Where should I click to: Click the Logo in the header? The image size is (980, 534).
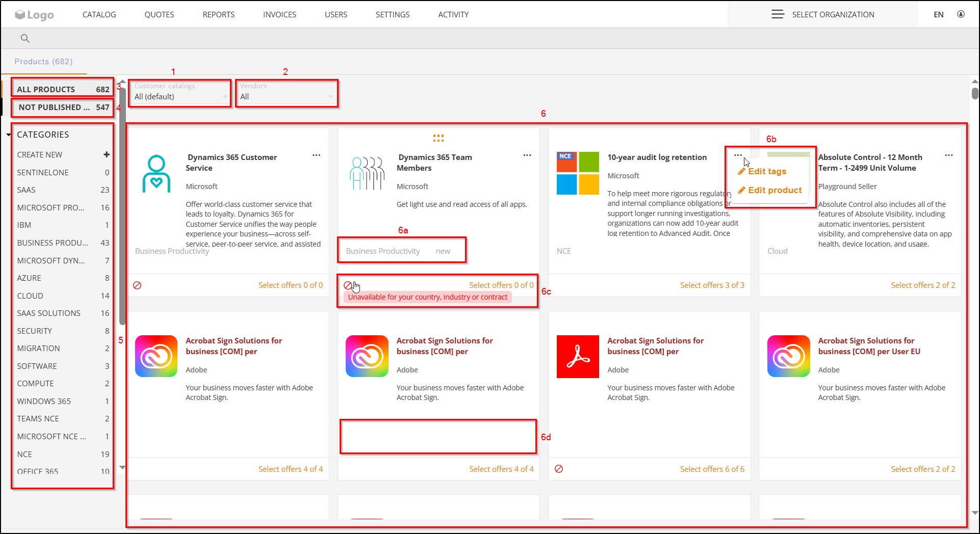tap(34, 15)
